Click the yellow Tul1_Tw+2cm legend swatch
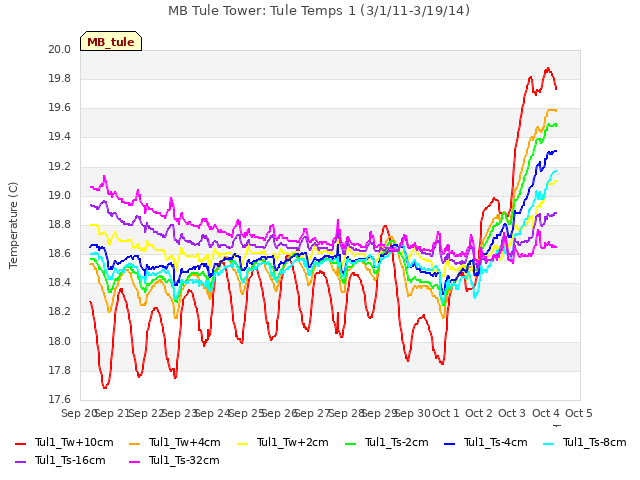The width and height of the screenshot is (640, 480). click(x=242, y=444)
